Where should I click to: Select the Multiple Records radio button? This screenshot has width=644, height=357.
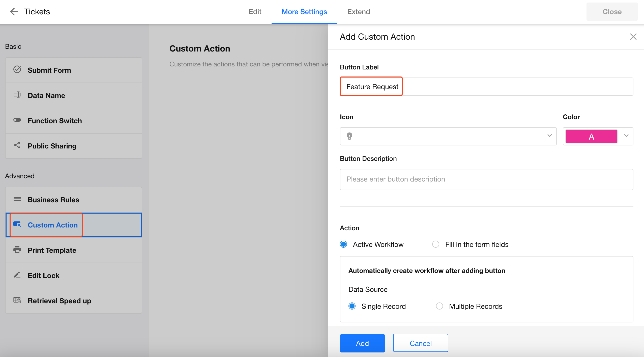tap(440, 306)
